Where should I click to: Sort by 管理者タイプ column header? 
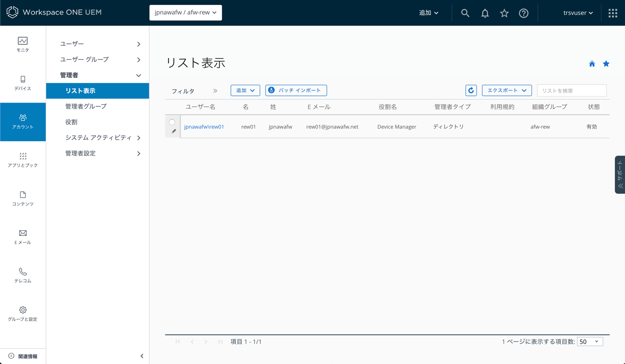(x=452, y=107)
